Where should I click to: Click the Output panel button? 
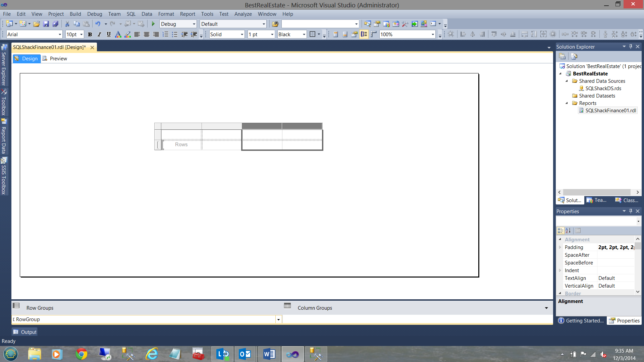pyautogui.click(x=25, y=332)
